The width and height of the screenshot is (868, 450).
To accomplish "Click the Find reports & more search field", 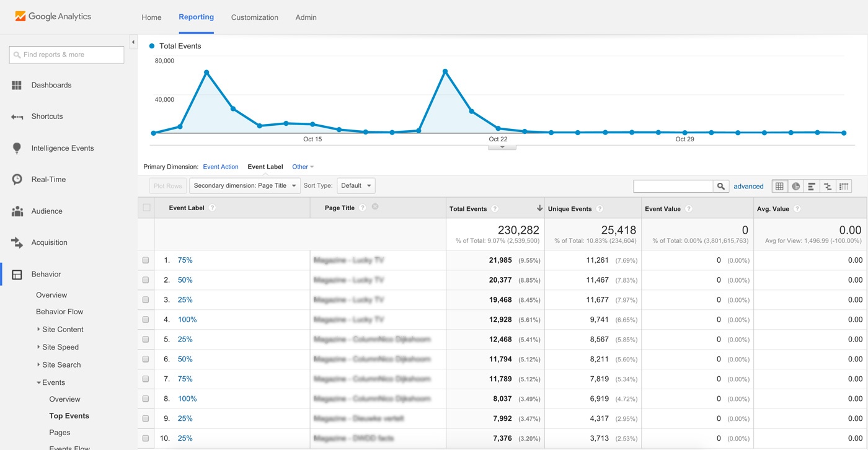I will click(x=66, y=55).
